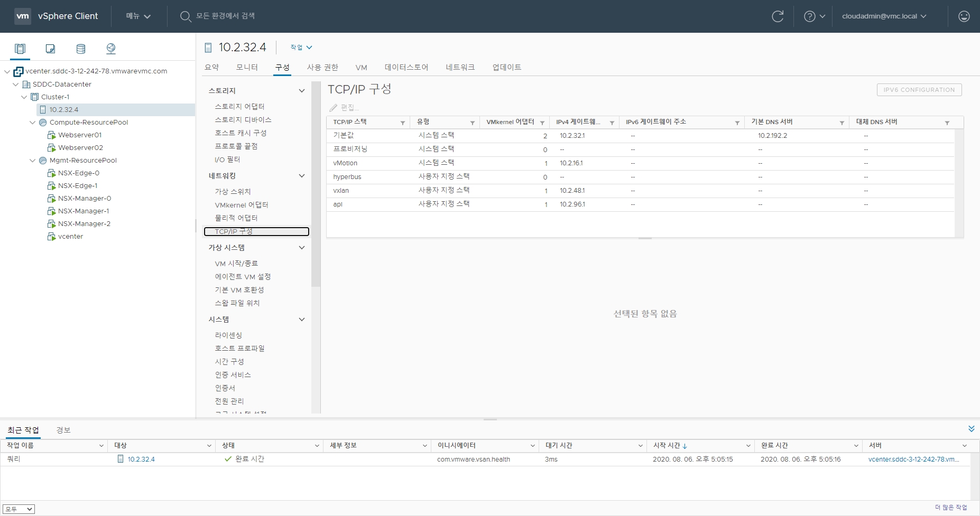Collapse SDDC-Datacenter tree node
Image resolution: width=980 pixels, height=516 pixels.
15,85
